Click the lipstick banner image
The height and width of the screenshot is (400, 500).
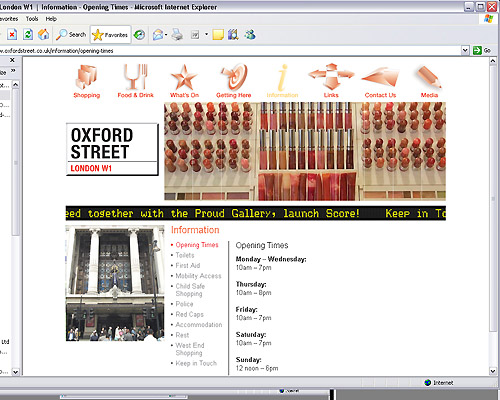(x=305, y=151)
